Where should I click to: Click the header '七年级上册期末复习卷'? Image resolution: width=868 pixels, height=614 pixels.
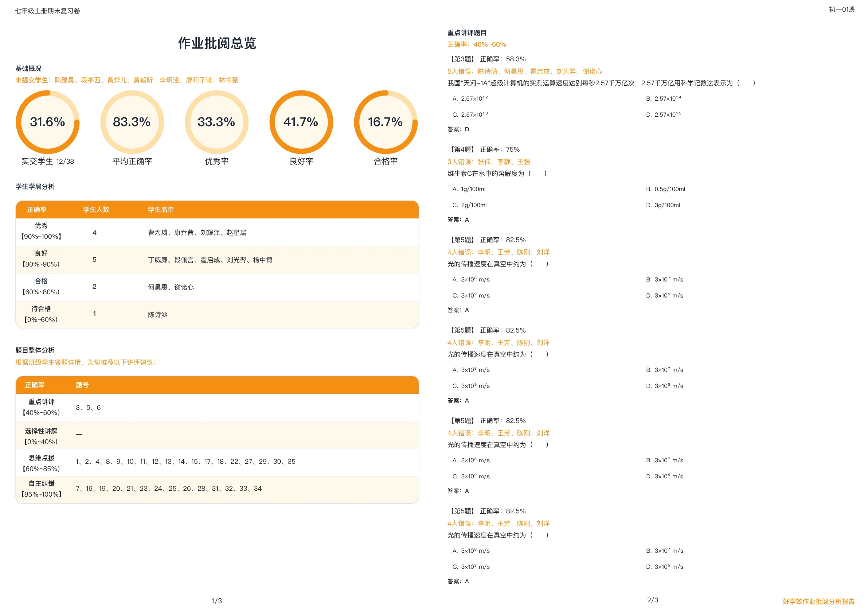tap(48, 11)
